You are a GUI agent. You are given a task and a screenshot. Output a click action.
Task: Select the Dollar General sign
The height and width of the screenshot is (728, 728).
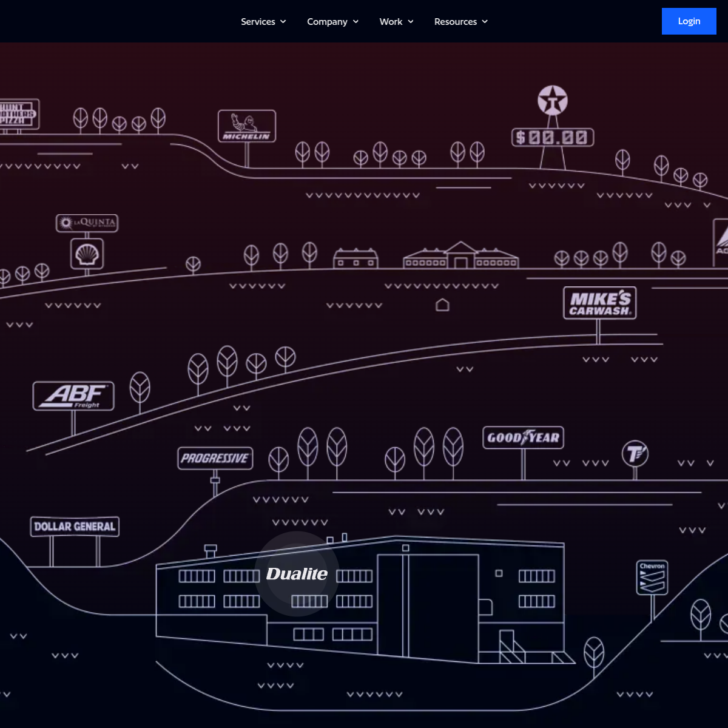pyautogui.click(x=75, y=527)
